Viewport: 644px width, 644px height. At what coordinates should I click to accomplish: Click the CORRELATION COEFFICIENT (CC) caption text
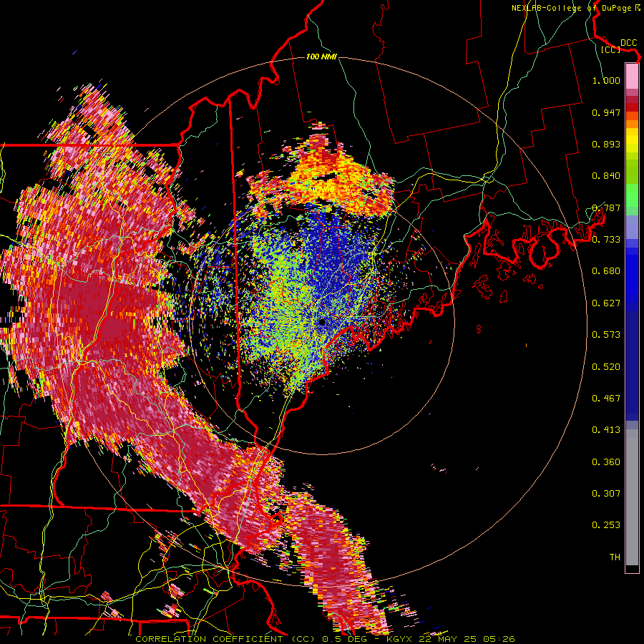click(225, 639)
